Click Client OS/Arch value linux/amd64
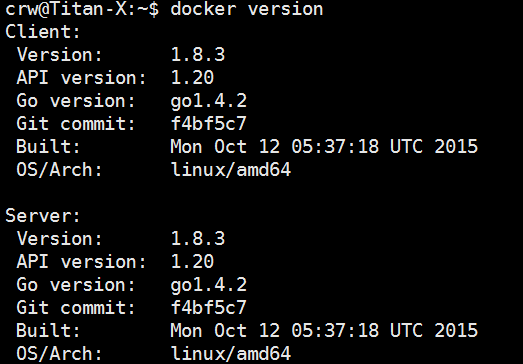The image size is (523, 364). [x=231, y=169]
